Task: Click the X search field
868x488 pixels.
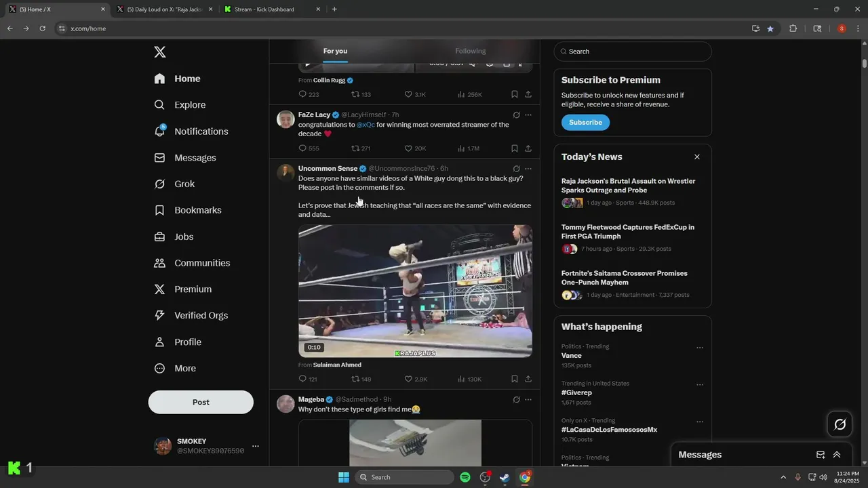Action: [633, 52]
